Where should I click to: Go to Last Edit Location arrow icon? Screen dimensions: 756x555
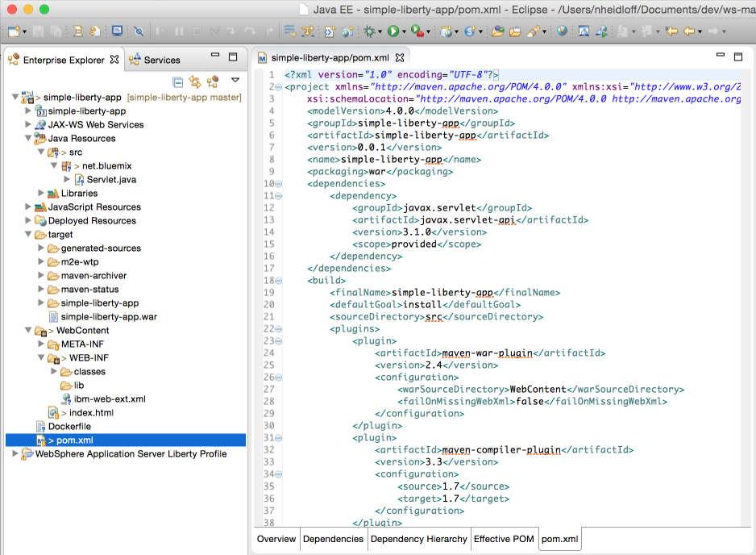[671, 31]
